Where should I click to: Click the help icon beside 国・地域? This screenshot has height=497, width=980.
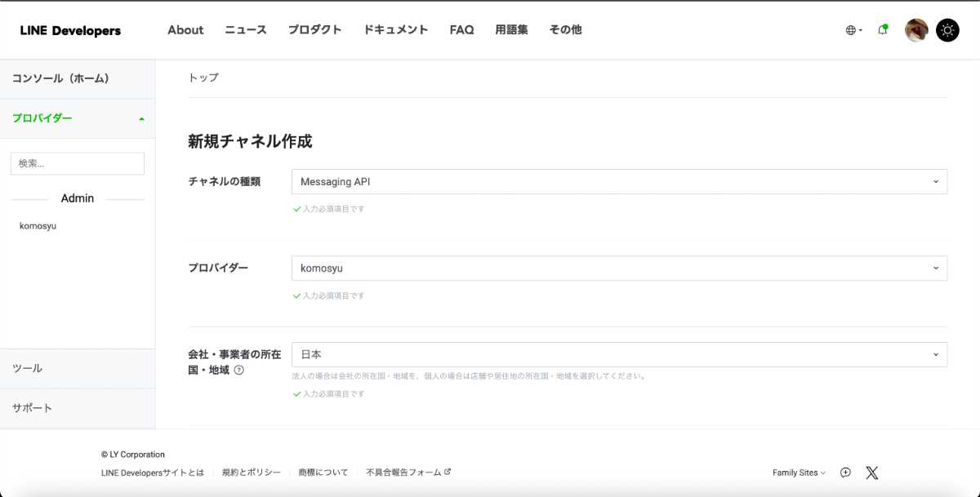click(239, 370)
